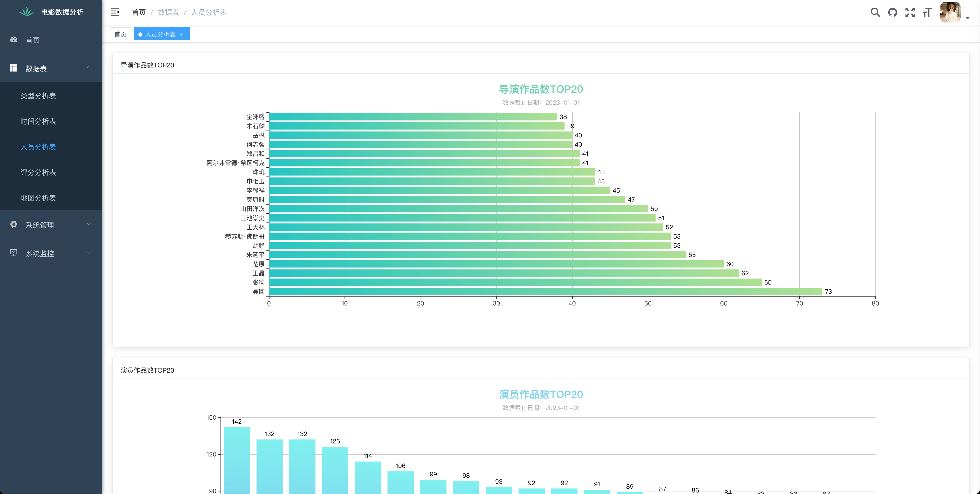Click the 楚原 bar with value 60
This screenshot has height=494, width=980.
click(x=496, y=264)
